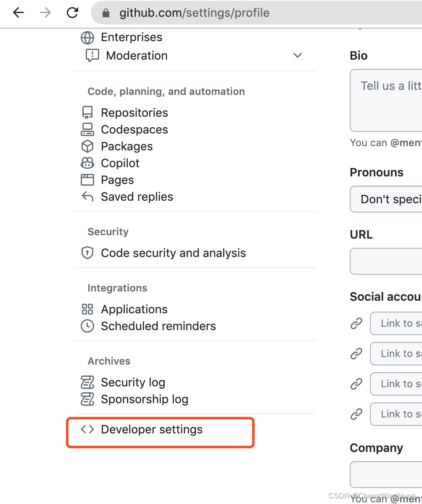
Task: Click the first social account chain icon
Action: pos(356,323)
